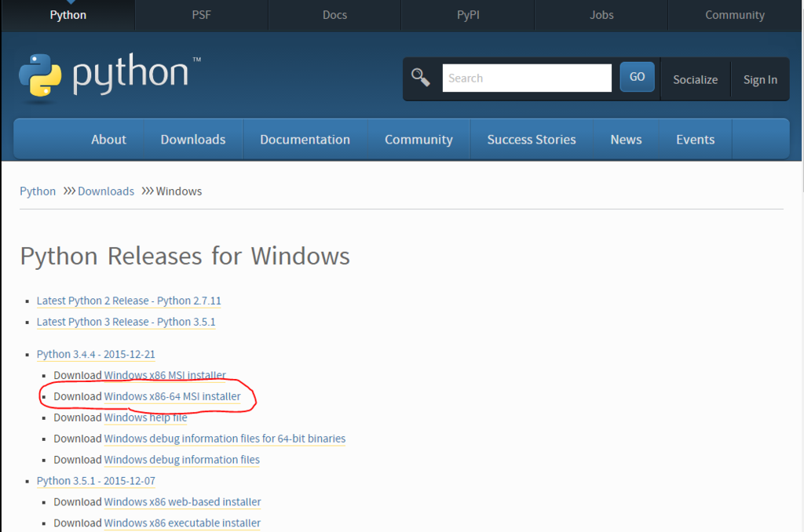Download the plain Windows debug information files link
The image size is (804, 532).
click(181, 460)
